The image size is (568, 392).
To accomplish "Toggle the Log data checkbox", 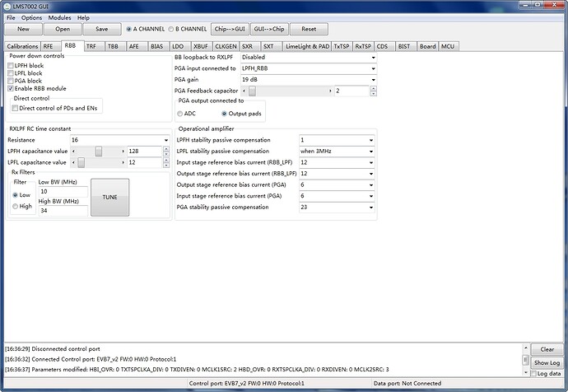I will click(x=533, y=373).
